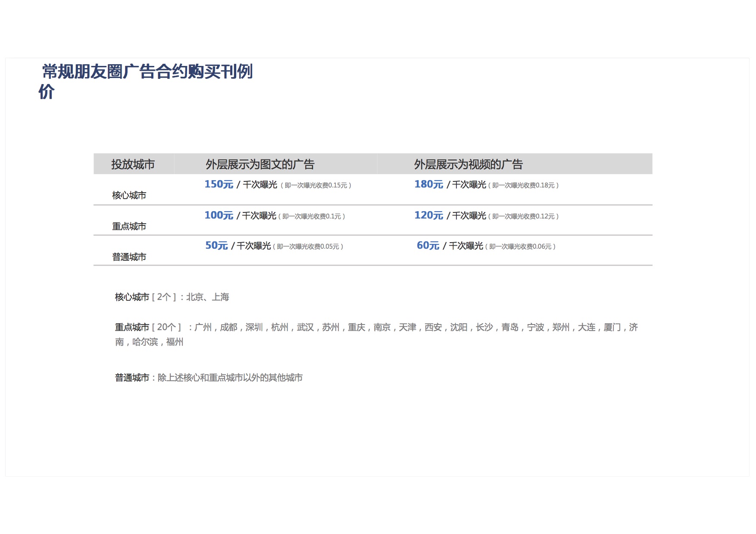Image resolution: width=756 pixels, height=534 pixels.
Task: Click the 150元 price value
Action: coord(219,184)
